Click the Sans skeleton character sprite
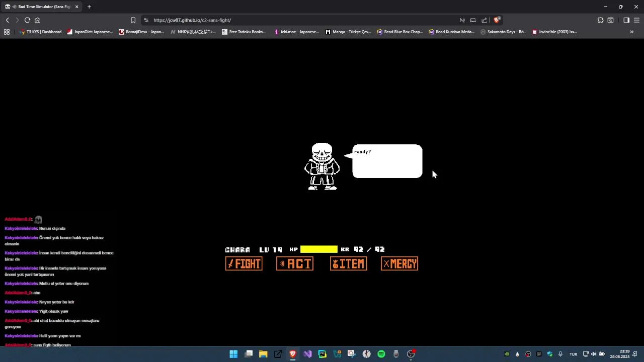644x362 pixels. [x=322, y=166]
